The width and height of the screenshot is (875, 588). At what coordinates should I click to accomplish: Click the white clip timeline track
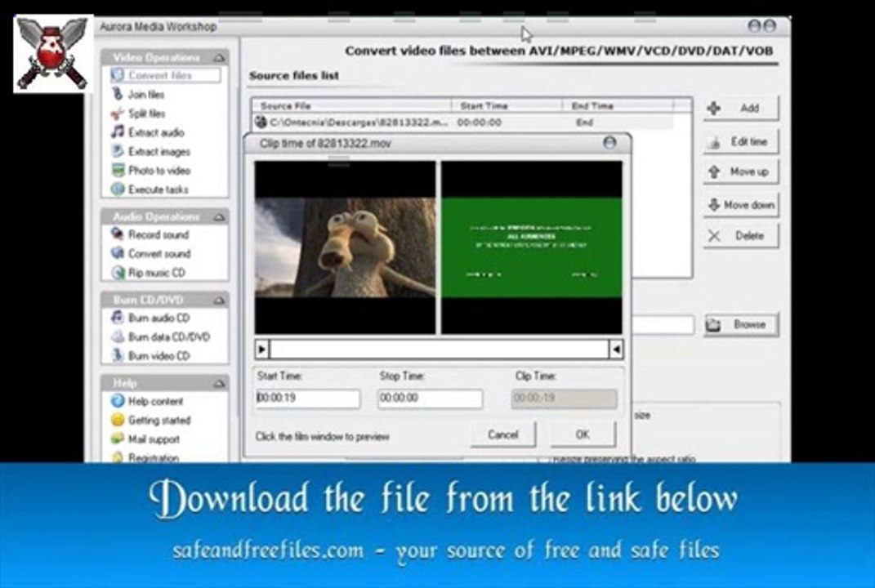tap(440, 350)
